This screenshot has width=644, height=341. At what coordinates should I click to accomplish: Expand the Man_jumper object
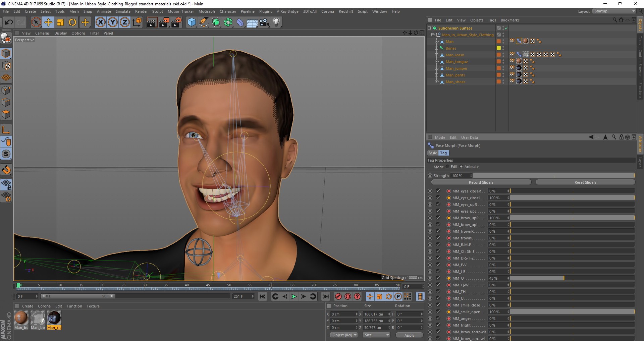[x=437, y=68]
